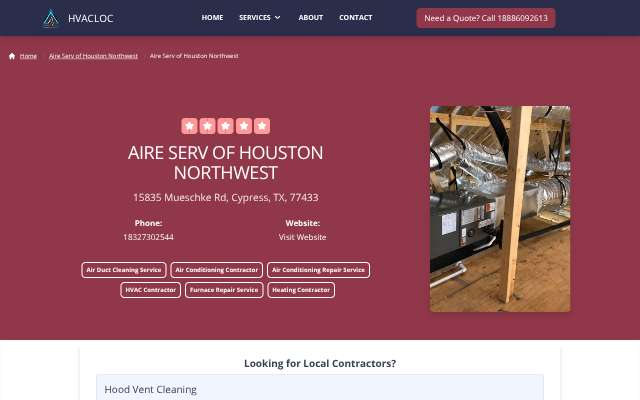Click the Website: label
Screen dimensions: 640x400
[302, 223]
